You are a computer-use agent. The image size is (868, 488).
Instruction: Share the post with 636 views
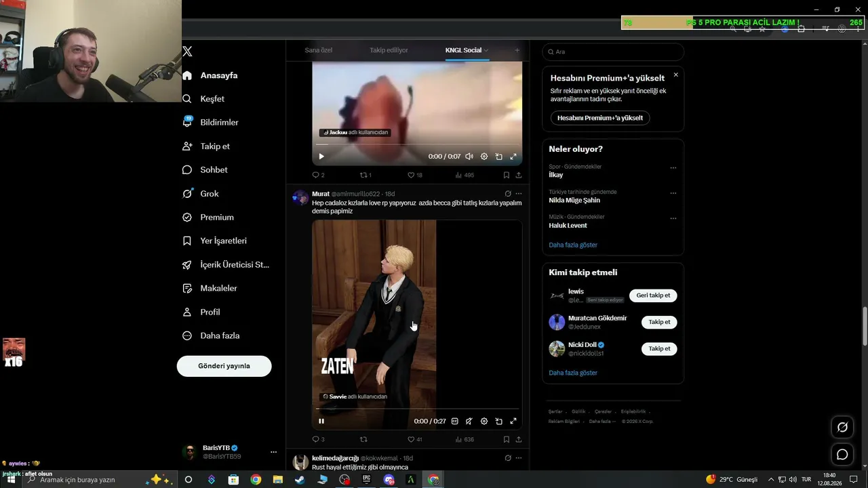pos(519,439)
